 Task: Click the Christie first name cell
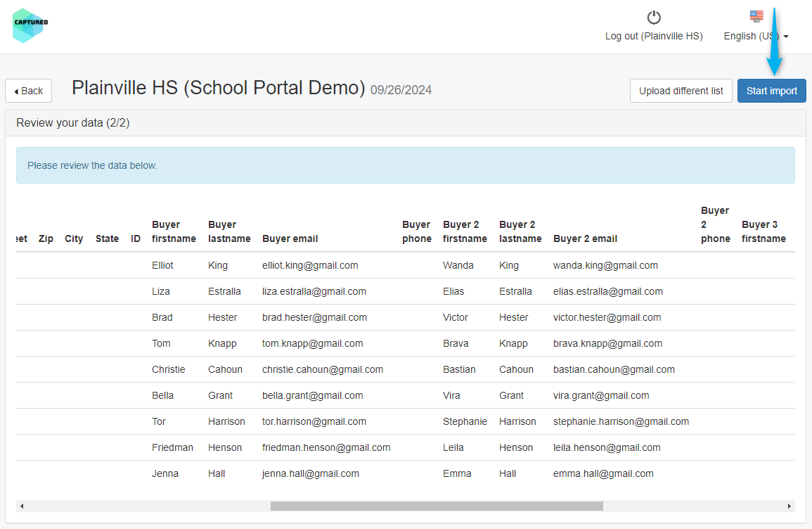pos(168,369)
